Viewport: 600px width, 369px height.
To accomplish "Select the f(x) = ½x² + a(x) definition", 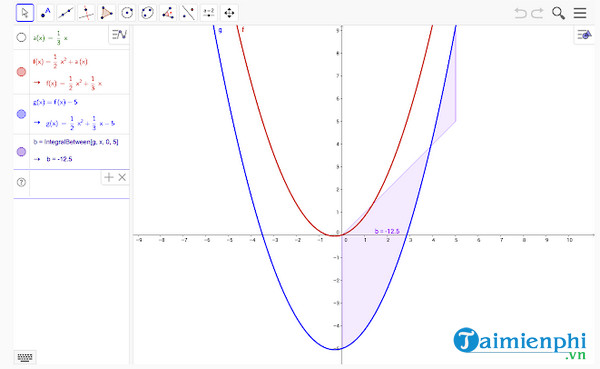I will coord(60,61).
